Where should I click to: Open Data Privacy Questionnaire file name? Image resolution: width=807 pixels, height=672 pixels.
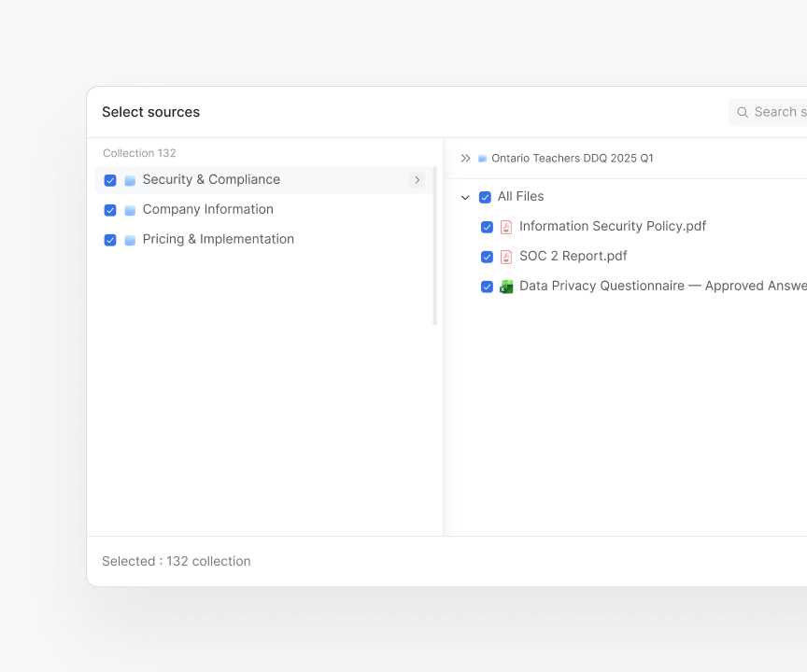[x=663, y=286]
